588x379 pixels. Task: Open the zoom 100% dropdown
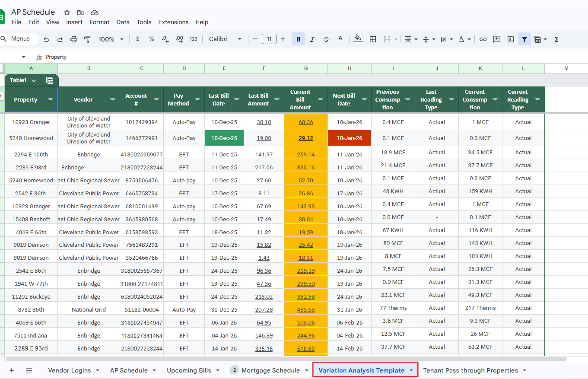click(x=111, y=39)
